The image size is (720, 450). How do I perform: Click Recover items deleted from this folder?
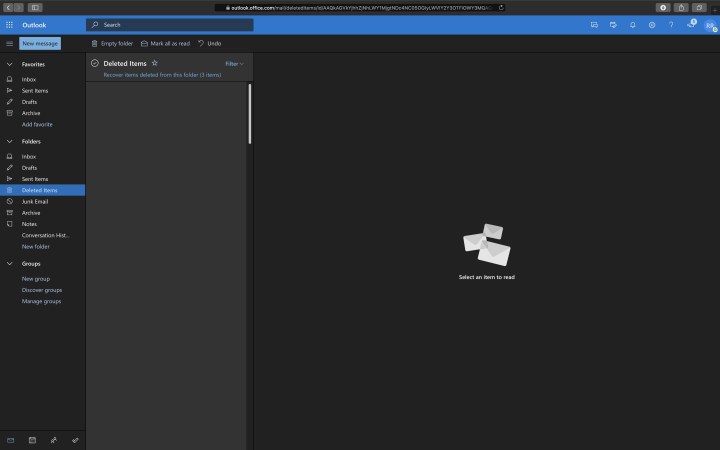tap(162, 74)
